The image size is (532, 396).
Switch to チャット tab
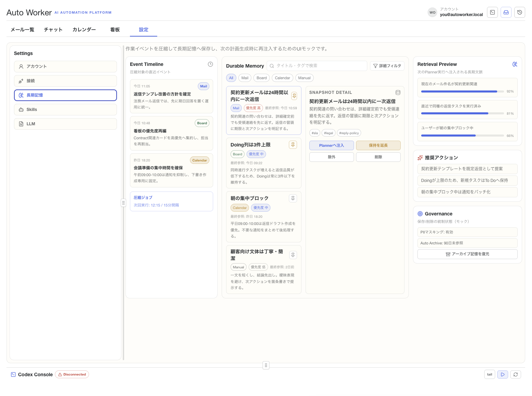pyautogui.click(x=53, y=30)
